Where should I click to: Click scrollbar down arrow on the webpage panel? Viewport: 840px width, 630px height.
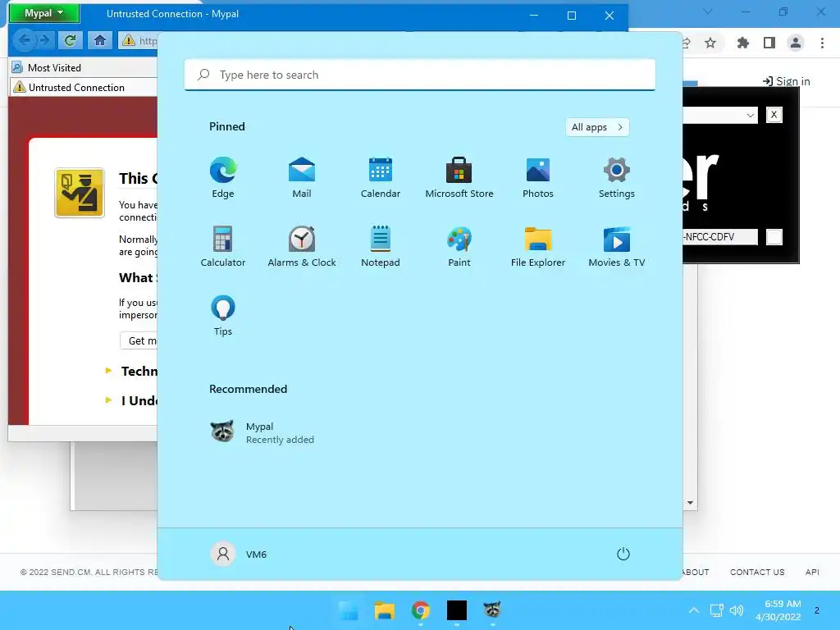(x=690, y=503)
